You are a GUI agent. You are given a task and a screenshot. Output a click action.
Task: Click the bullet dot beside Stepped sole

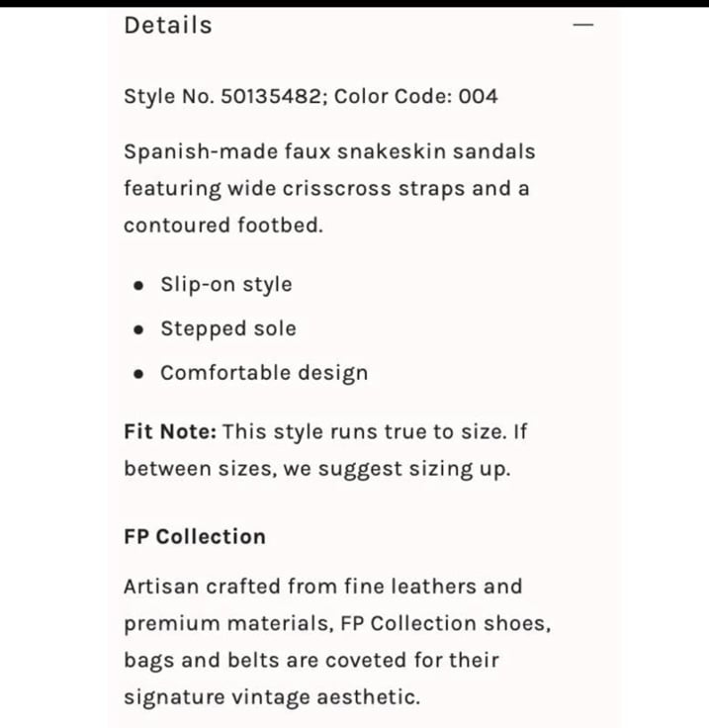[x=138, y=329]
